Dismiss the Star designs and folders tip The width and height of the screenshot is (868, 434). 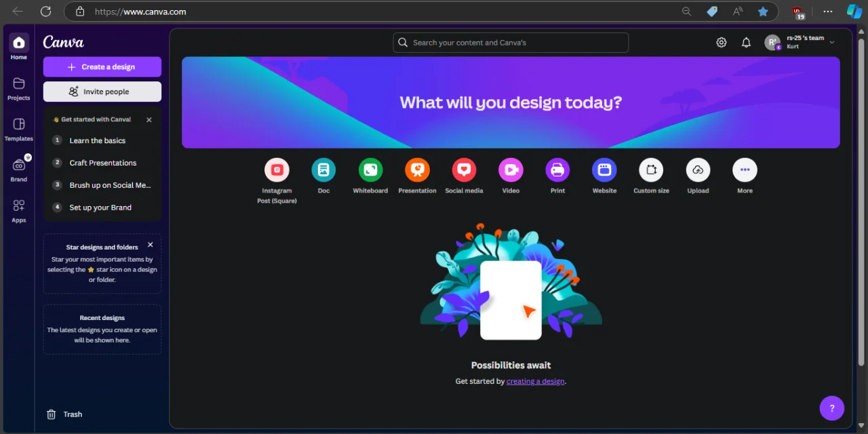coord(151,245)
